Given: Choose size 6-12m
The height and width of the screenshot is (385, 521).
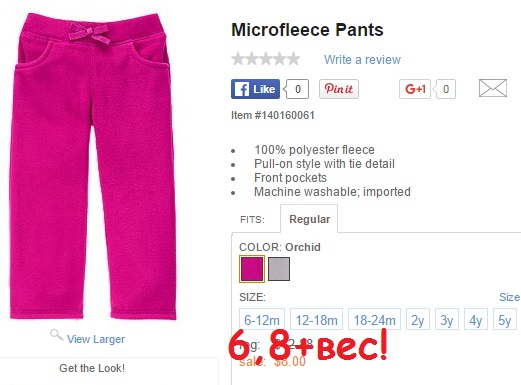Looking at the screenshot, I should (262, 320).
